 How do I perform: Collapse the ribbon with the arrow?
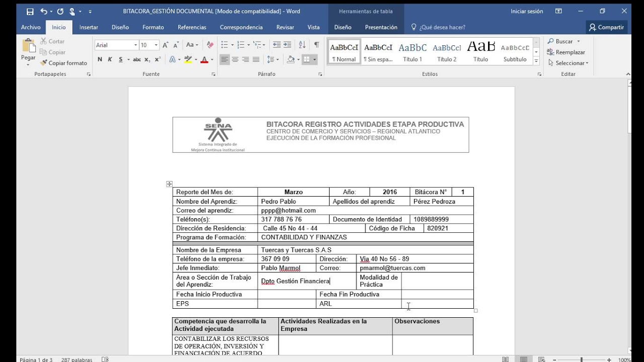click(x=628, y=74)
